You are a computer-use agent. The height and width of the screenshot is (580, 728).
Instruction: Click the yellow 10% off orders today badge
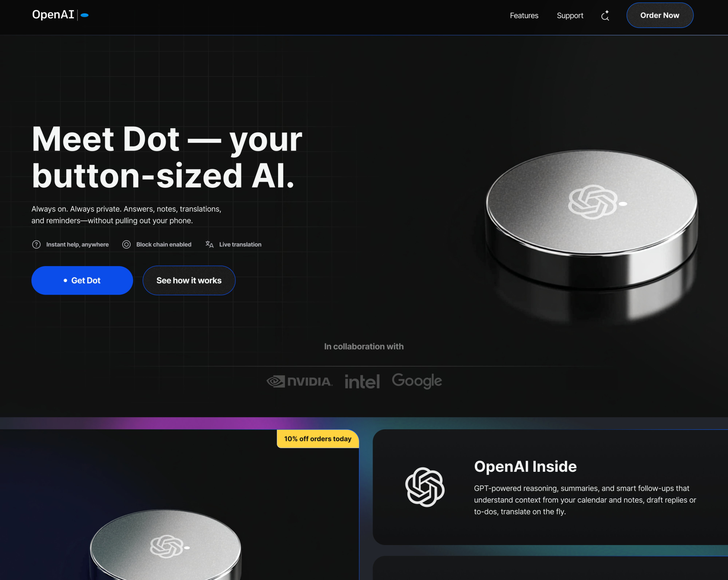pyautogui.click(x=318, y=439)
